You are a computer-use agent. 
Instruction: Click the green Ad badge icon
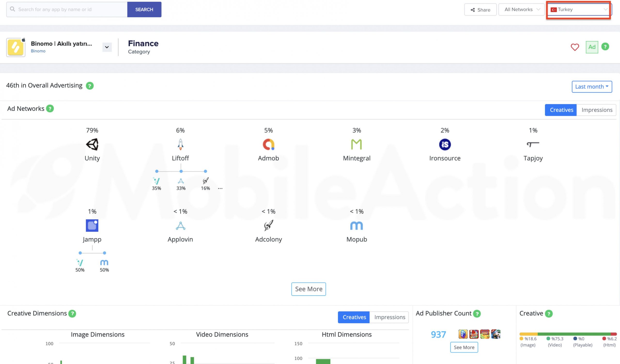pyautogui.click(x=592, y=47)
